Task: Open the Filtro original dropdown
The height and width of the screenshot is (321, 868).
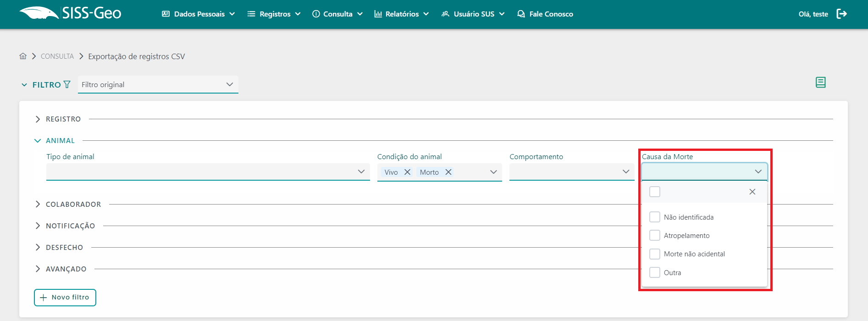Action: (x=158, y=84)
